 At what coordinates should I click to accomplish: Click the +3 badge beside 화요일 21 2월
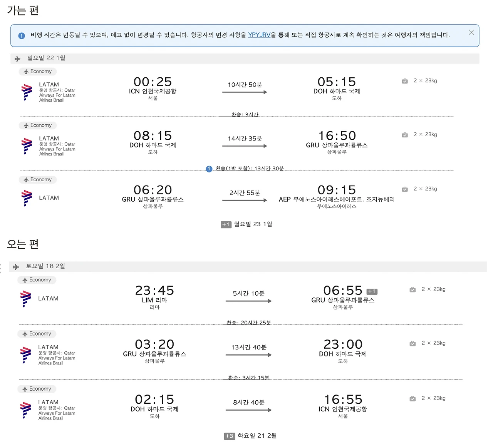tap(230, 436)
